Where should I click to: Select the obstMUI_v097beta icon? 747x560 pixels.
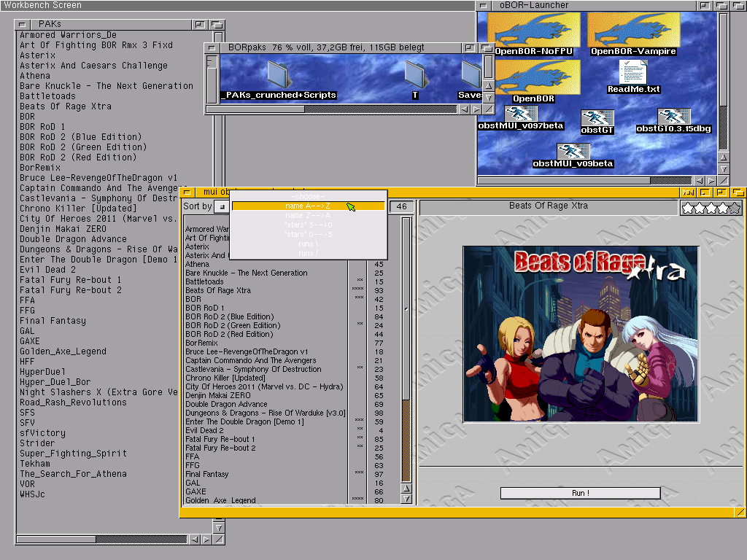pyautogui.click(x=520, y=114)
